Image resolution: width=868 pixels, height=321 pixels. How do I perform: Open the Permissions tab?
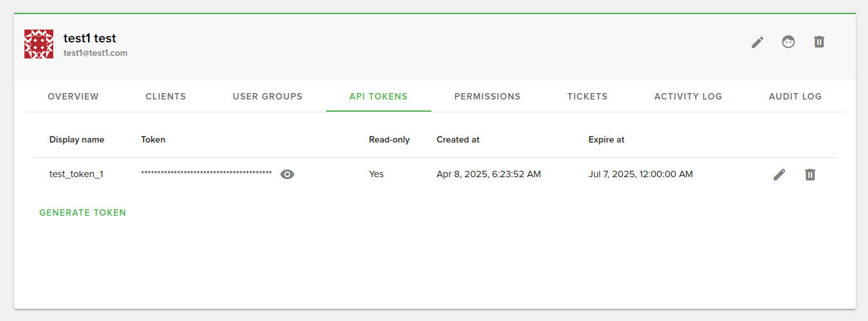(487, 96)
